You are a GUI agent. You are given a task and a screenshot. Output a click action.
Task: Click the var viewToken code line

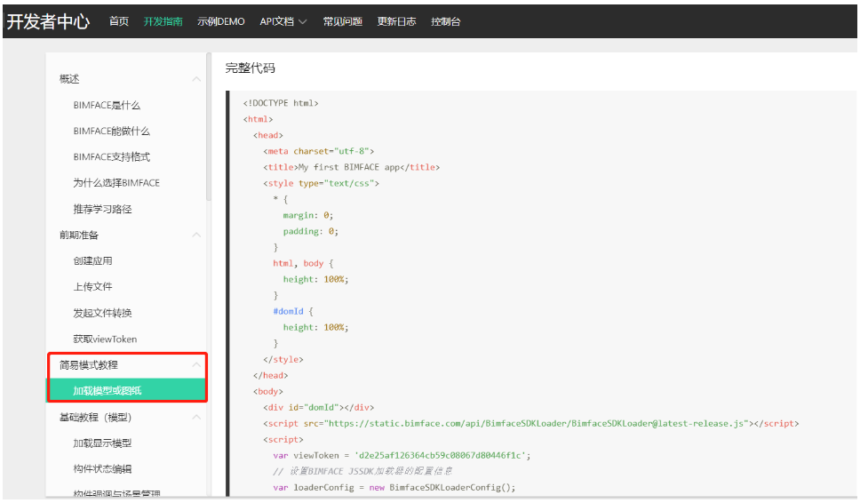(402, 456)
